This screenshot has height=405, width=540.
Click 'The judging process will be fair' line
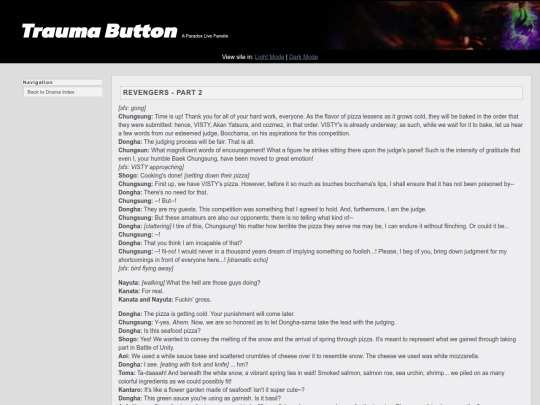tap(186, 142)
